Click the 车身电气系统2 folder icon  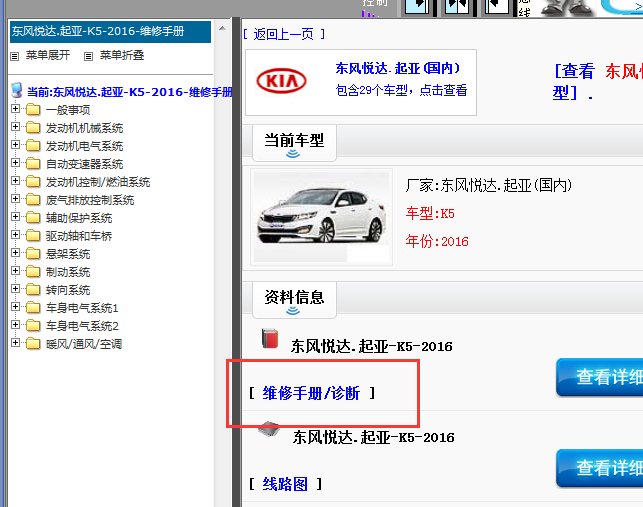click(33, 325)
